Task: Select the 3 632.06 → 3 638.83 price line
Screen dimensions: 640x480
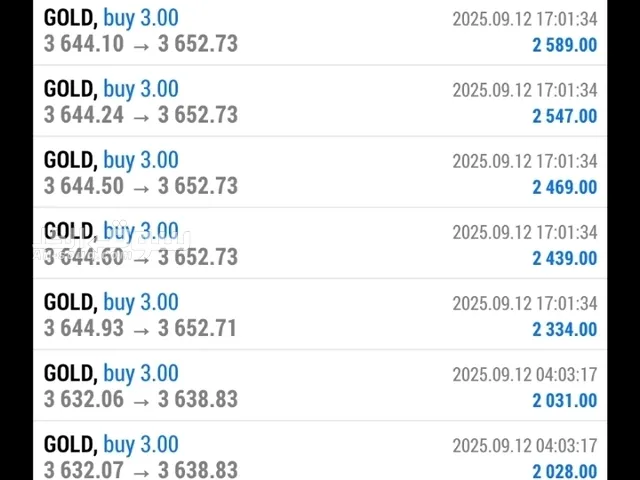Action: coord(141,399)
